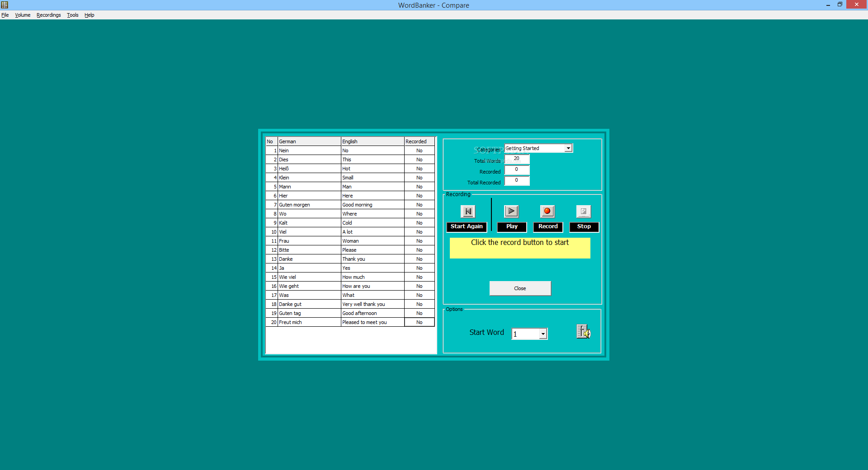Image resolution: width=868 pixels, height=470 pixels.
Task: Click the Start Again label button
Action: [x=467, y=227]
